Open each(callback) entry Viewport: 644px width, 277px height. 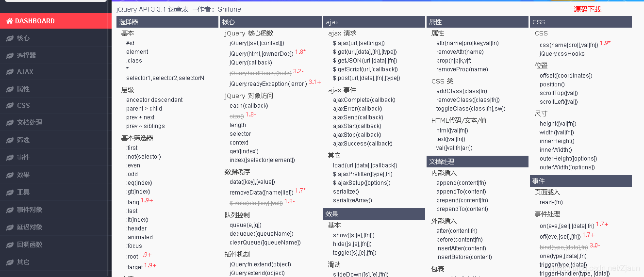[248, 106]
